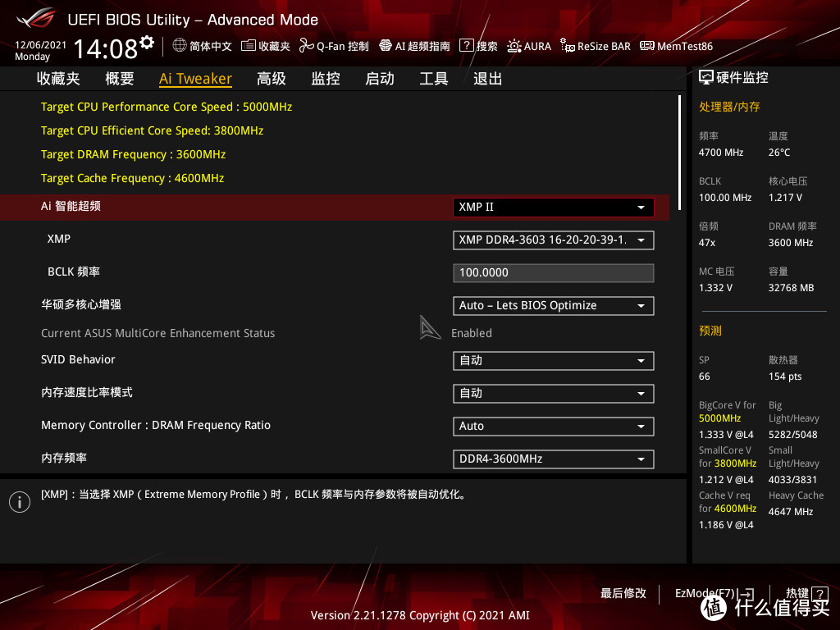Viewport: 840px width, 630px height.
Task: Select the Ai 智能超频 row label
Action: pyautogui.click(x=71, y=206)
